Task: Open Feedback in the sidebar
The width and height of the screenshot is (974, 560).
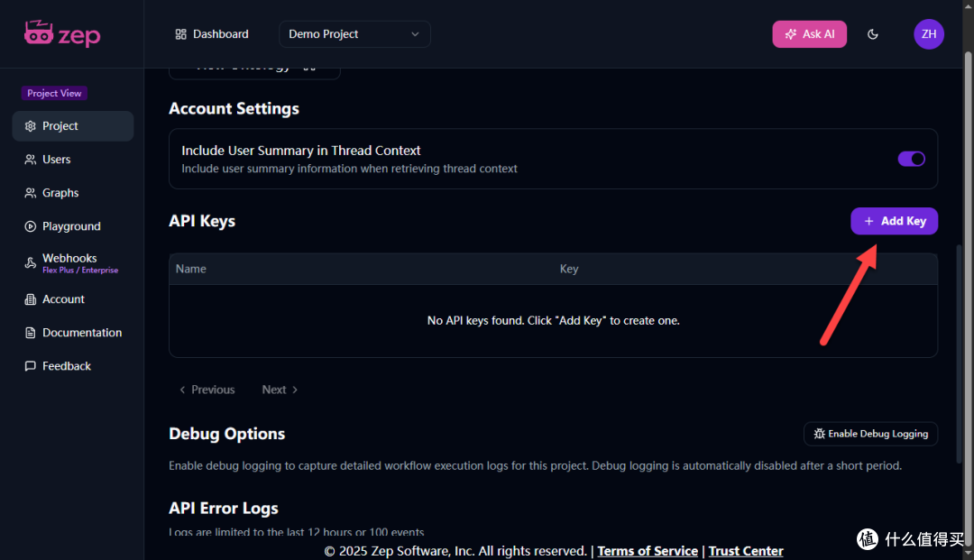Action: pos(73,366)
